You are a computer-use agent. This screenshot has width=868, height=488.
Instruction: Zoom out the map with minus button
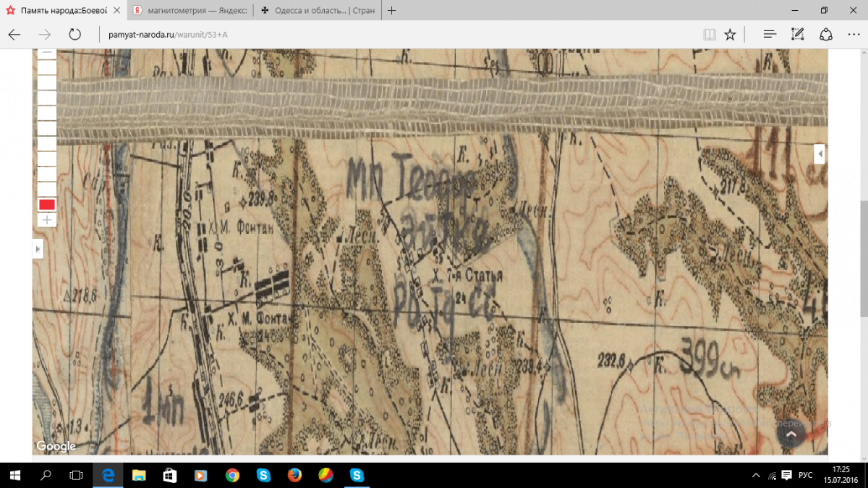pos(47,53)
